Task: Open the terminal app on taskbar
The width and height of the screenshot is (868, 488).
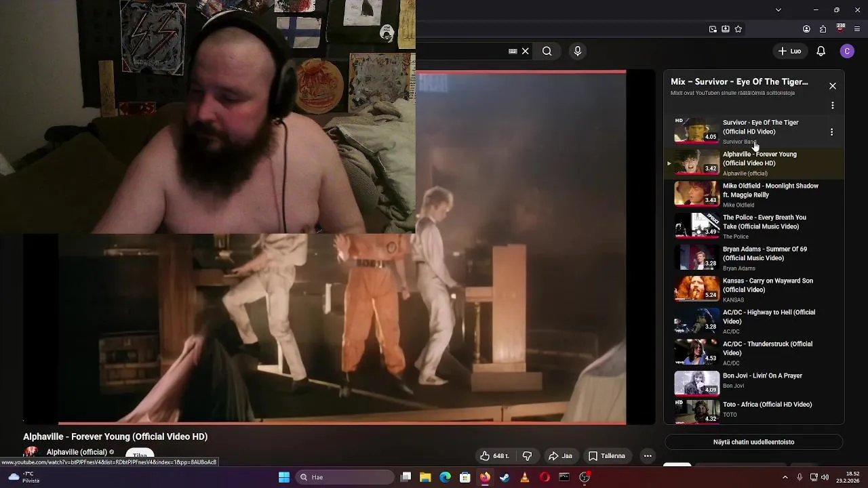Action: coord(564,477)
